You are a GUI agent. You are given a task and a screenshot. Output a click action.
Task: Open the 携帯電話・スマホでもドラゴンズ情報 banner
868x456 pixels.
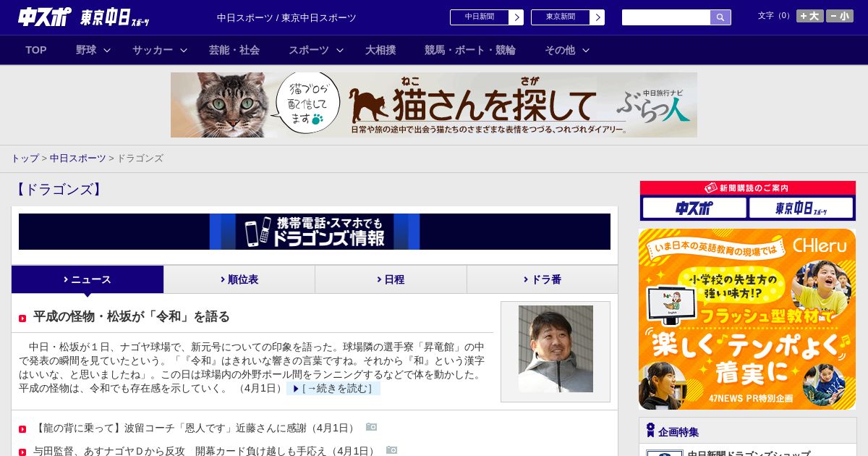(315, 232)
